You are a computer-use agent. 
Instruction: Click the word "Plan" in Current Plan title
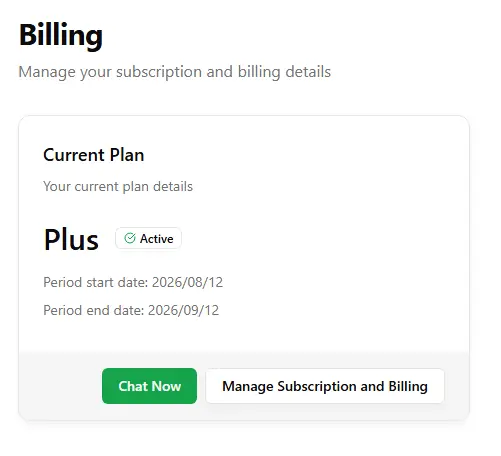click(x=127, y=155)
